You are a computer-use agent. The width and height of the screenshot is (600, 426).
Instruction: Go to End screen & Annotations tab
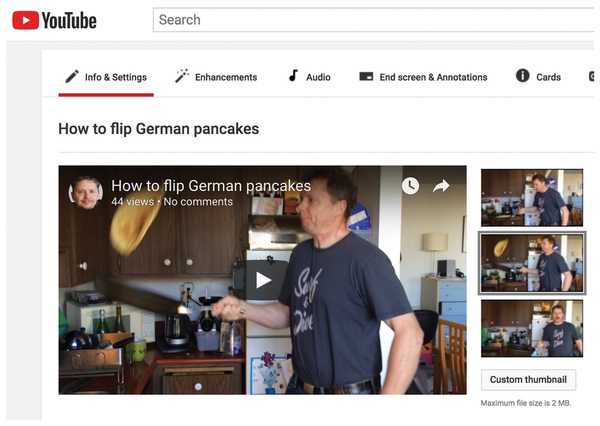pyautogui.click(x=423, y=77)
